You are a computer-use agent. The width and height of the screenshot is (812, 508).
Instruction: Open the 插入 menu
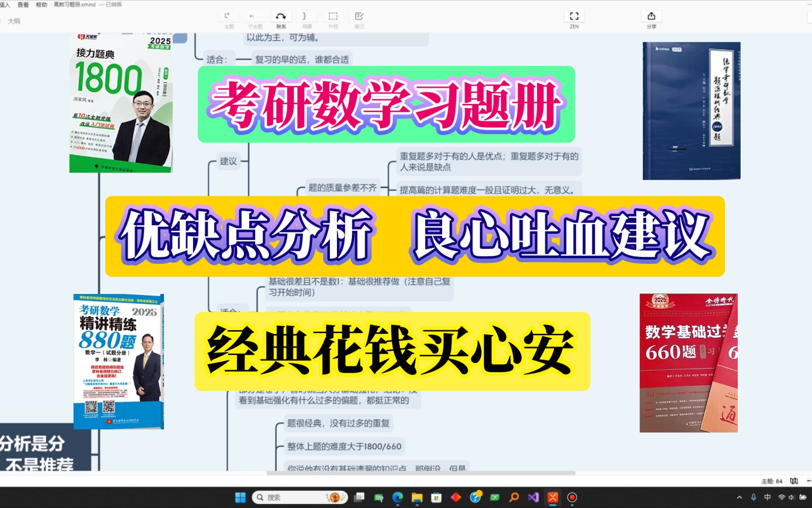click(x=5, y=4)
